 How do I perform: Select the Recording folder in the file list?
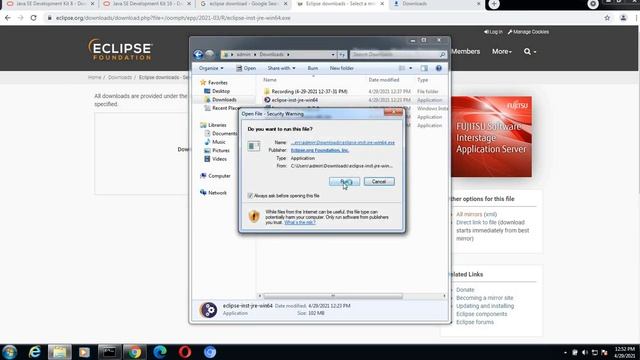click(309, 91)
